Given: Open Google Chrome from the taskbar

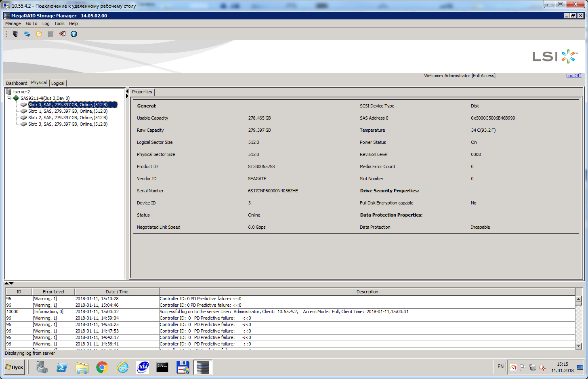Looking at the screenshot, I should pyautogui.click(x=102, y=367).
